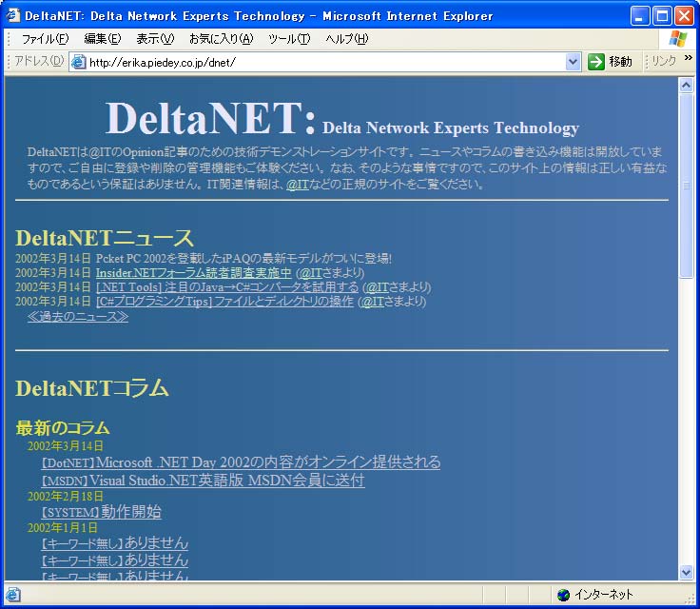
Task: Open the ツール(T) menu
Action: tap(289, 39)
